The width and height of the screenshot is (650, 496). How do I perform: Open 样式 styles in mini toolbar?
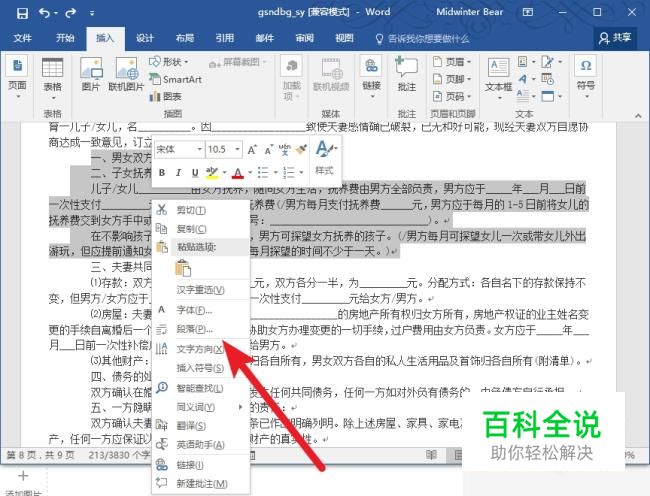pyautogui.click(x=325, y=157)
